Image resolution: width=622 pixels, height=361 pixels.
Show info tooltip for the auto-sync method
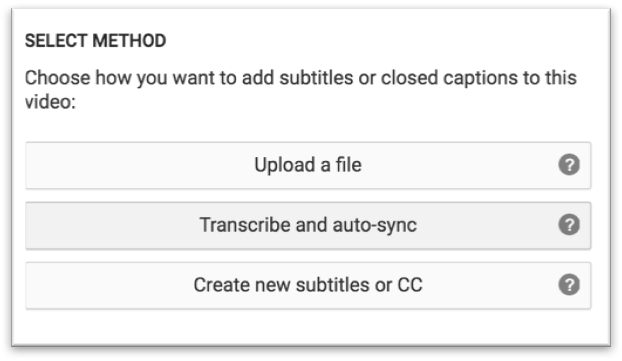click(569, 225)
